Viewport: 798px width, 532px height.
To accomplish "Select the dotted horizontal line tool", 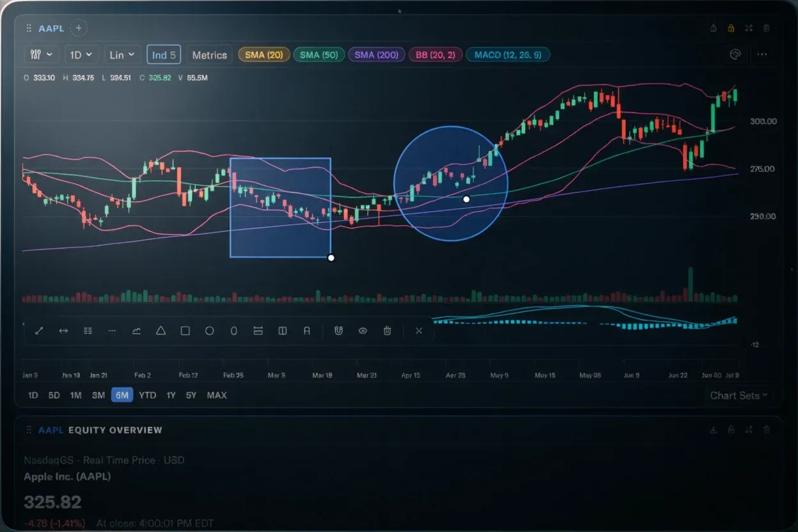I will [x=112, y=331].
